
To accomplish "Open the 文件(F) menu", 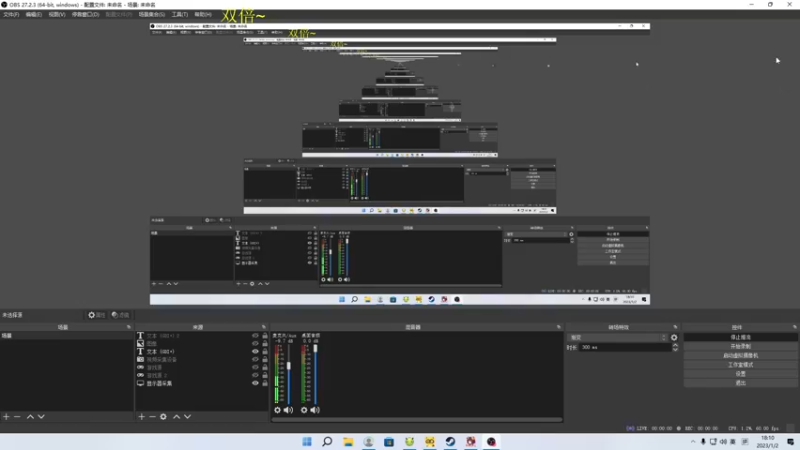I will (11, 15).
